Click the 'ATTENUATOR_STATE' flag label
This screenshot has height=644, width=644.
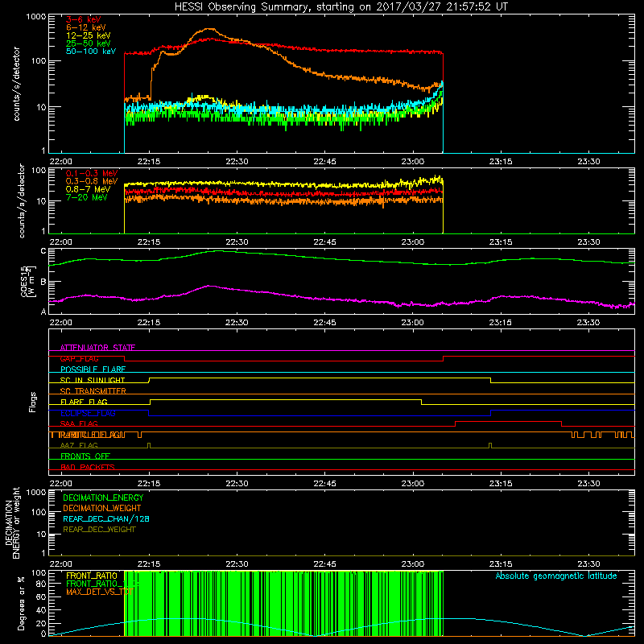tap(97, 348)
